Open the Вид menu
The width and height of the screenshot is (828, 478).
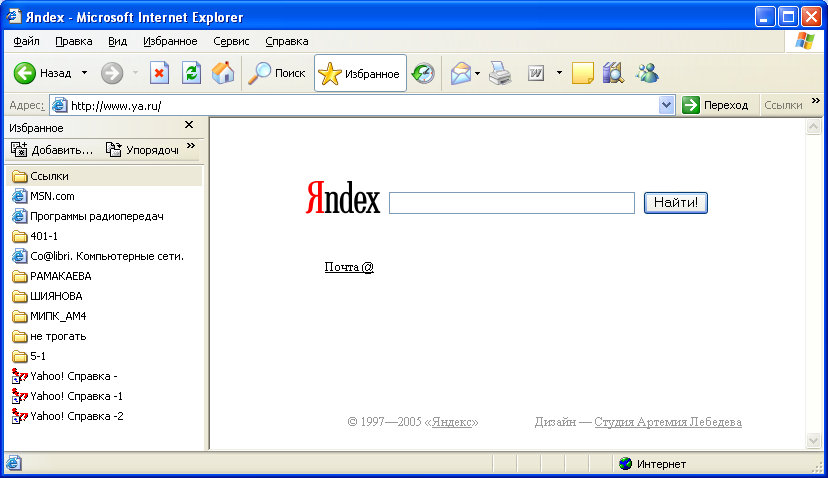coord(117,41)
